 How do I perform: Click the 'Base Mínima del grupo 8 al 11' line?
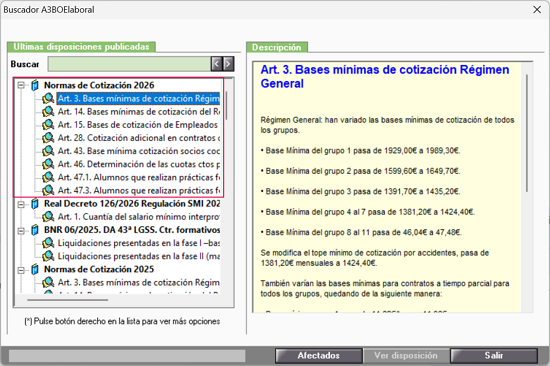pyautogui.click(x=361, y=232)
